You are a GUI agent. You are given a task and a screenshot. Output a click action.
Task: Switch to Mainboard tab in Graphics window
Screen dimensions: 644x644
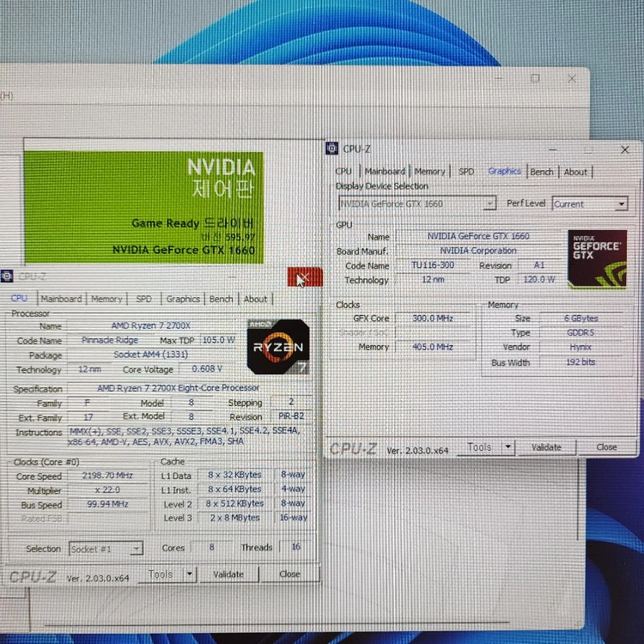point(385,171)
